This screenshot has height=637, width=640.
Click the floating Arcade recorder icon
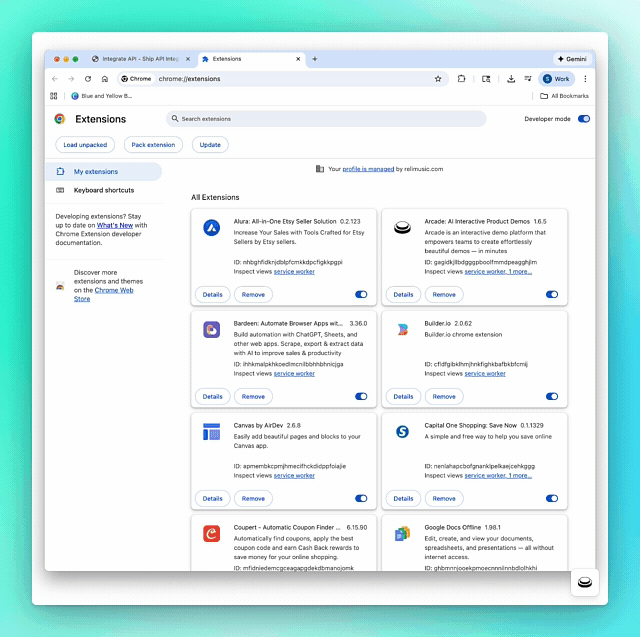584,582
